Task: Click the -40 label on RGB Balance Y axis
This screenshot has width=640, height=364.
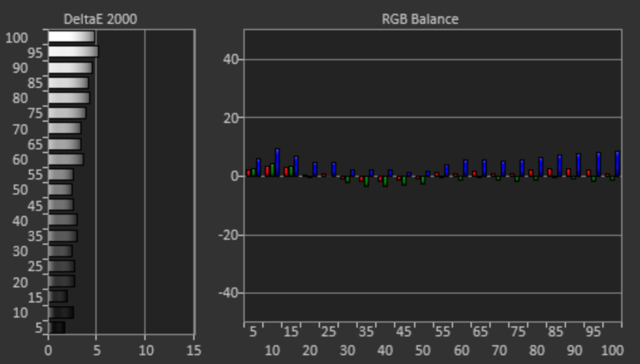Action: point(228,293)
